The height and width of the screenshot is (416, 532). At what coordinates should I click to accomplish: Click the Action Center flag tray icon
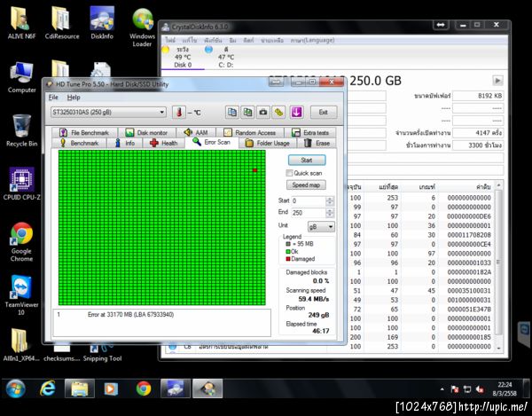pos(455,389)
